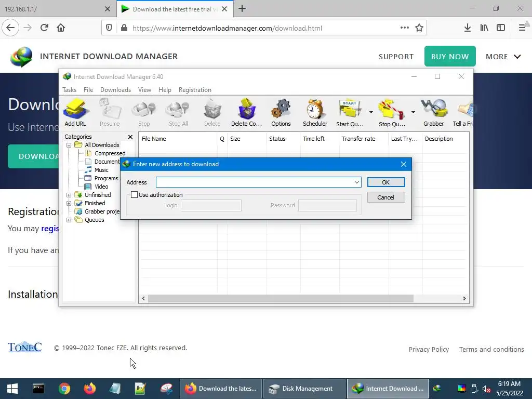Click the Stop toolbar icon

144,112
